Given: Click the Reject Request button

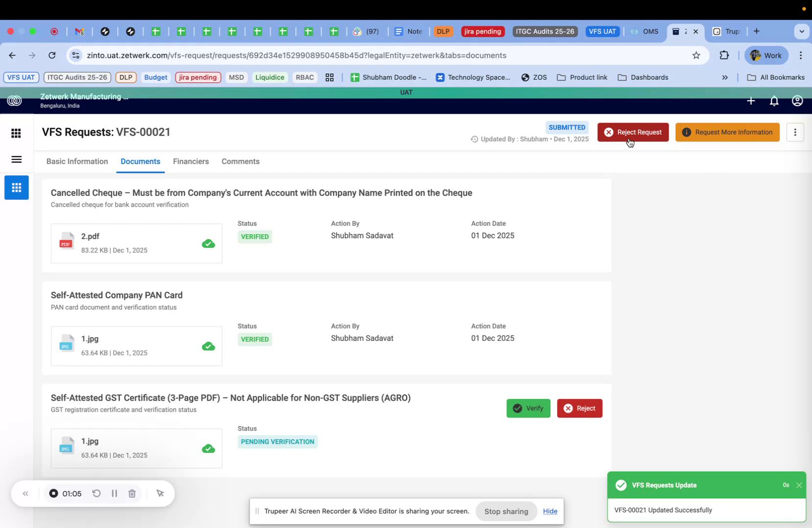Looking at the screenshot, I should point(633,132).
